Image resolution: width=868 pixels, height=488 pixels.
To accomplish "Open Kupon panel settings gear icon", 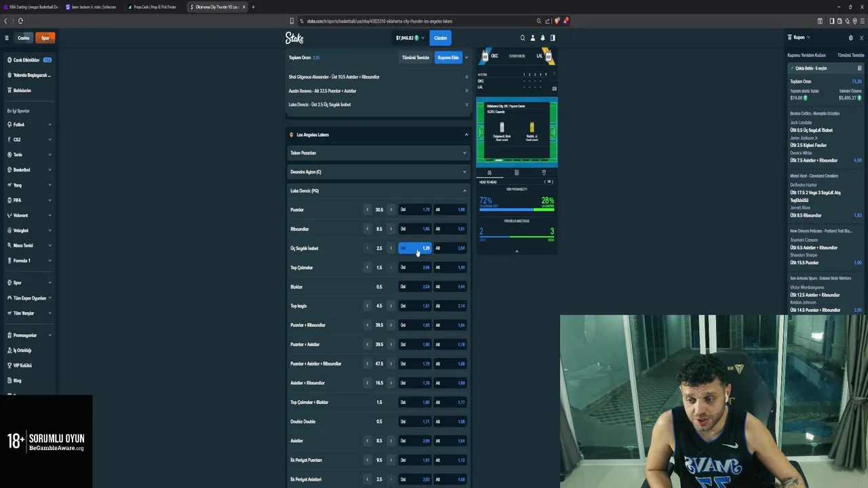I will tap(851, 38).
